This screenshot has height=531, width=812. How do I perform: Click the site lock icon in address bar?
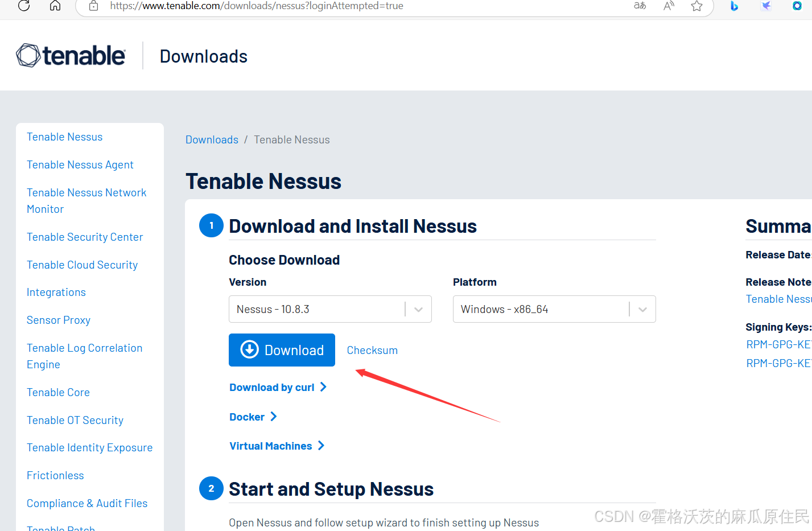click(x=94, y=6)
